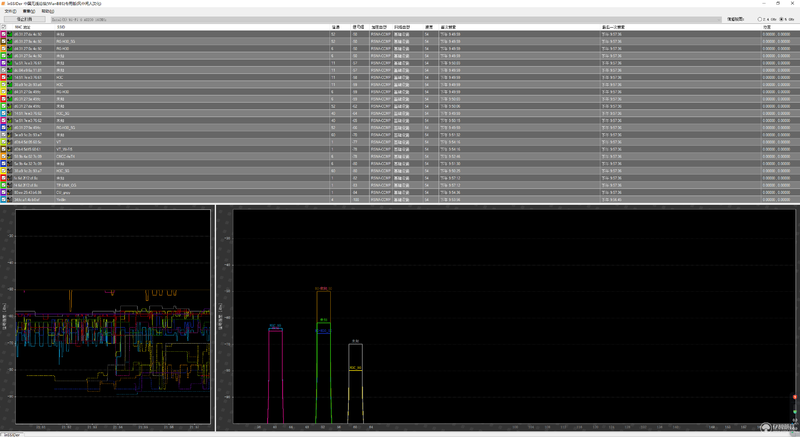Image resolution: width=800 pixels, height=437 pixels.
Task: Open the Wi-Fi adapter dropdown
Action: [x=386, y=19]
